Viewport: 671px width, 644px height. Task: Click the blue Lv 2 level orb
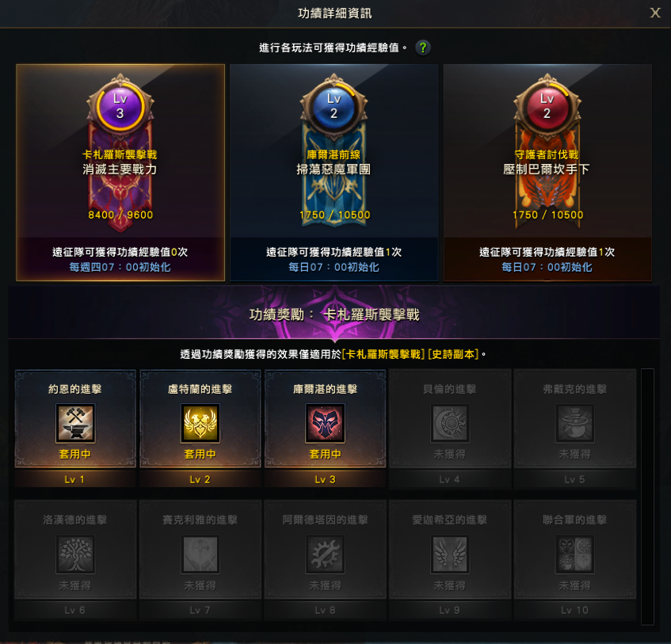[x=334, y=107]
